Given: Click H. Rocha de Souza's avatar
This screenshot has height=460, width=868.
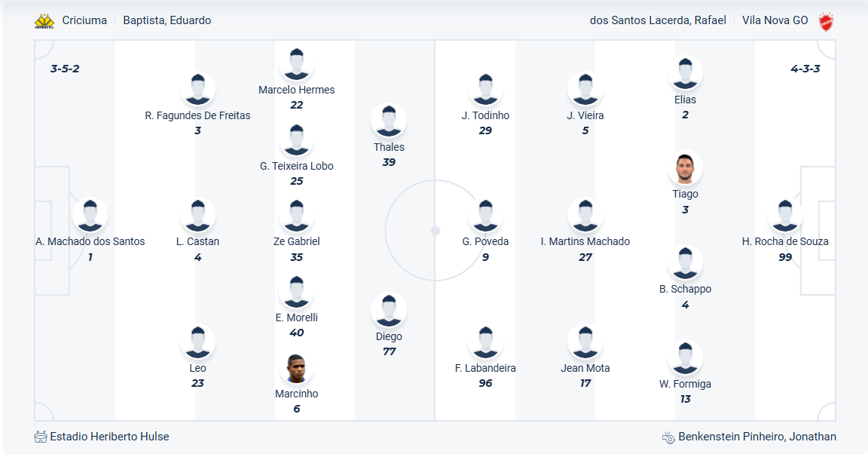Looking at the screenshot, I should pos(785,216).
